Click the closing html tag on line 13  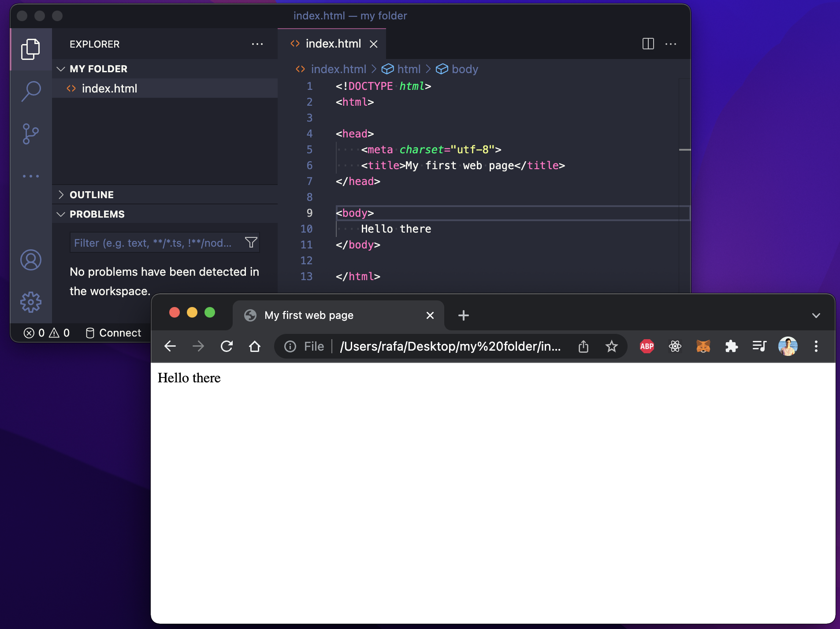[358, 277]
